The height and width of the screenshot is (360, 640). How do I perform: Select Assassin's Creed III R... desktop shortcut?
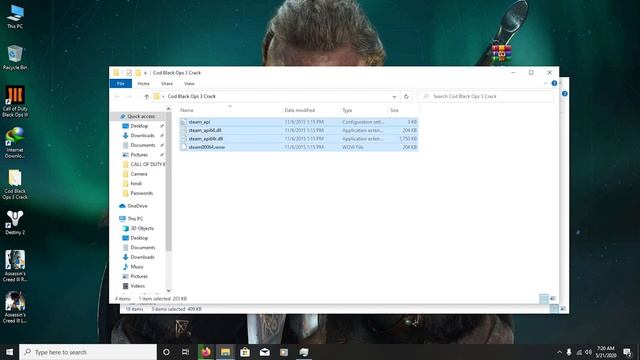pos(15,266)
